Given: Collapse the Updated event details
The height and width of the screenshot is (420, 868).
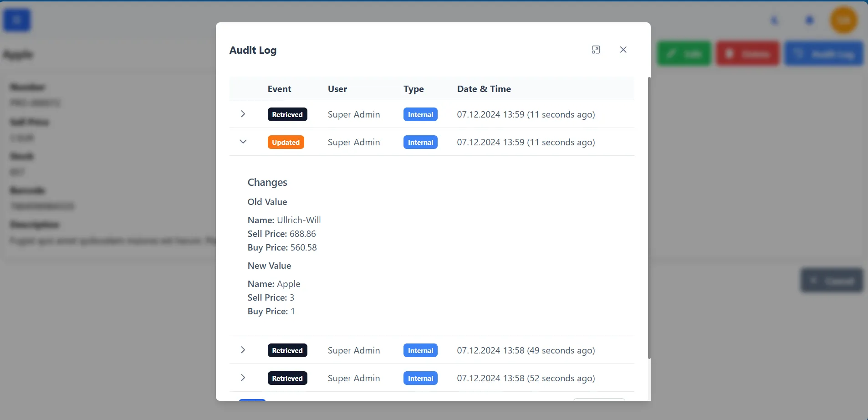Looking at the screenshot, I should (x=243, y=142).
